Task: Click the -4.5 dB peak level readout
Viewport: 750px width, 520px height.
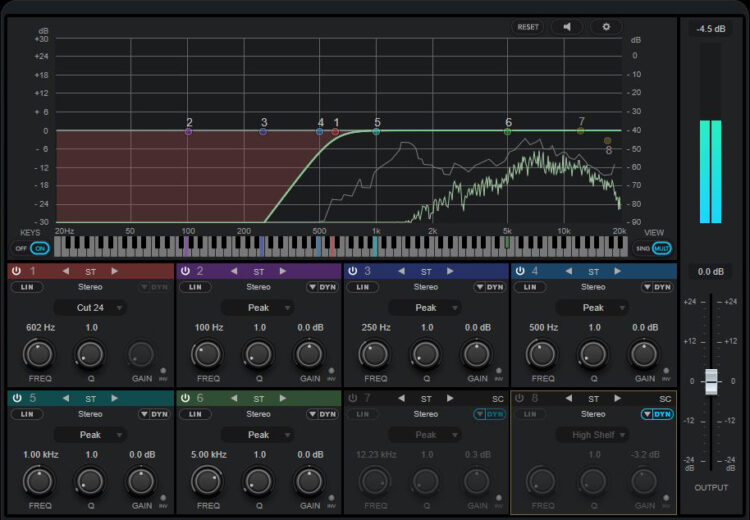Action: click(710, 29)
